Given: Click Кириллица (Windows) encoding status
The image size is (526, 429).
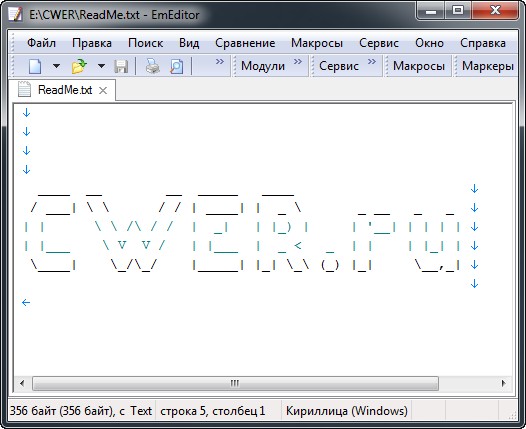Looking at the screenshot, I should point(347,411).
